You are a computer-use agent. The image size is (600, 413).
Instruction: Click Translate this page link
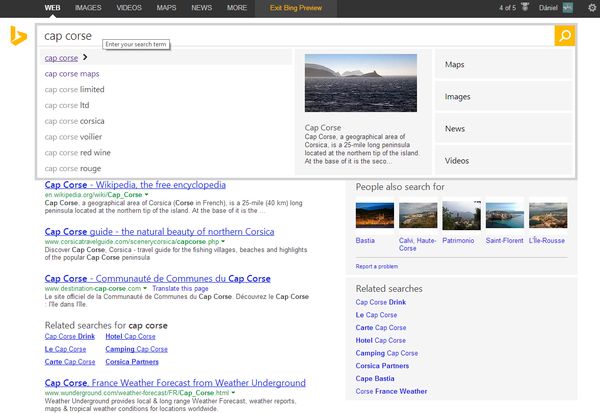click(180, 288)
